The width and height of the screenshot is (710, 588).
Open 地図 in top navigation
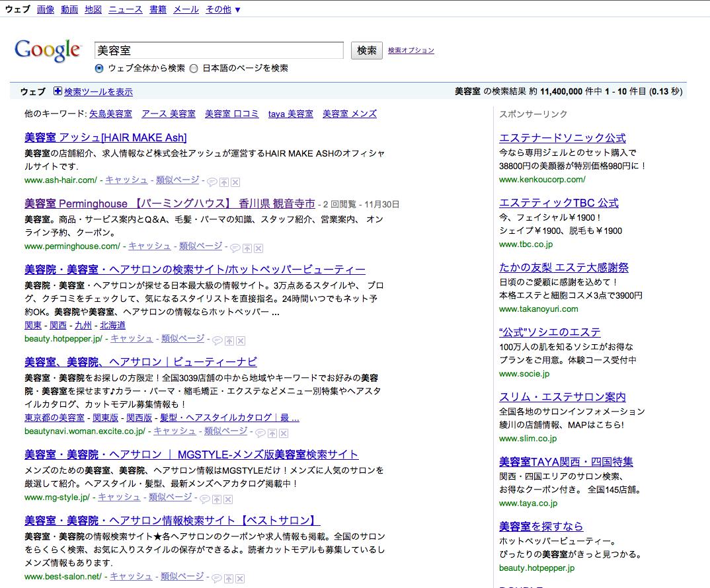coord(93,9)
